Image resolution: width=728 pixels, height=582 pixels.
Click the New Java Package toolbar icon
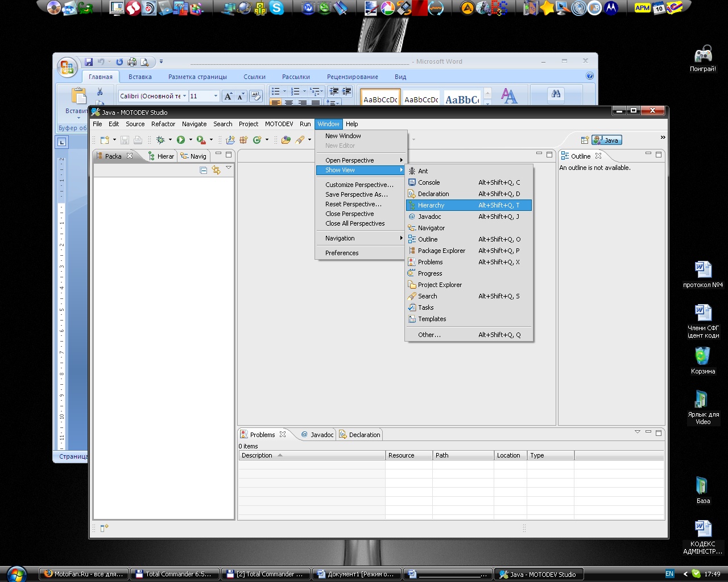pos(243,140)
